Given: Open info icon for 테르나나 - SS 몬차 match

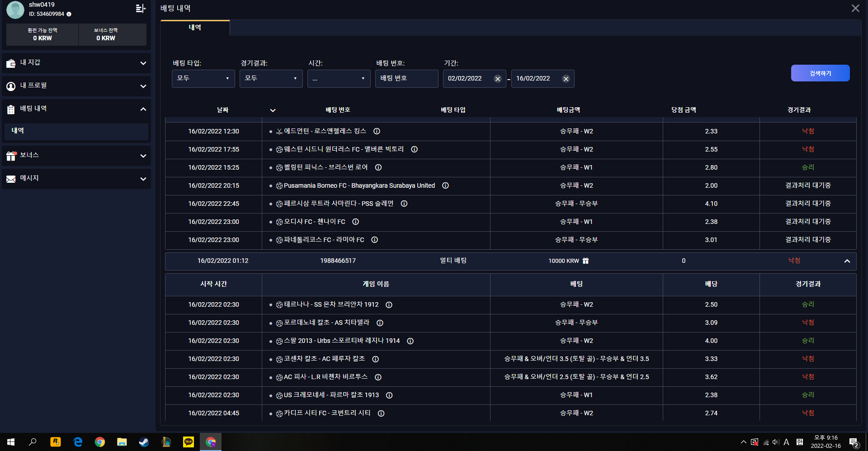Looking at the screenshot, I should 389,305.
